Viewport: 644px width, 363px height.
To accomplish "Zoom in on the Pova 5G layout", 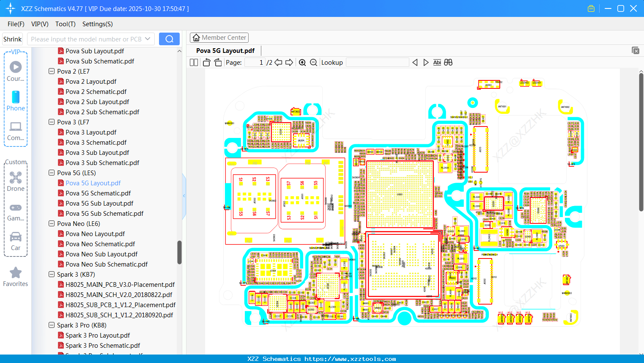I will 302,62.
